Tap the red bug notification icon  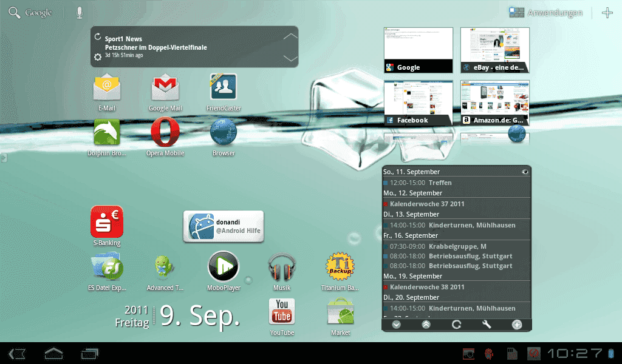coord(489,353)
